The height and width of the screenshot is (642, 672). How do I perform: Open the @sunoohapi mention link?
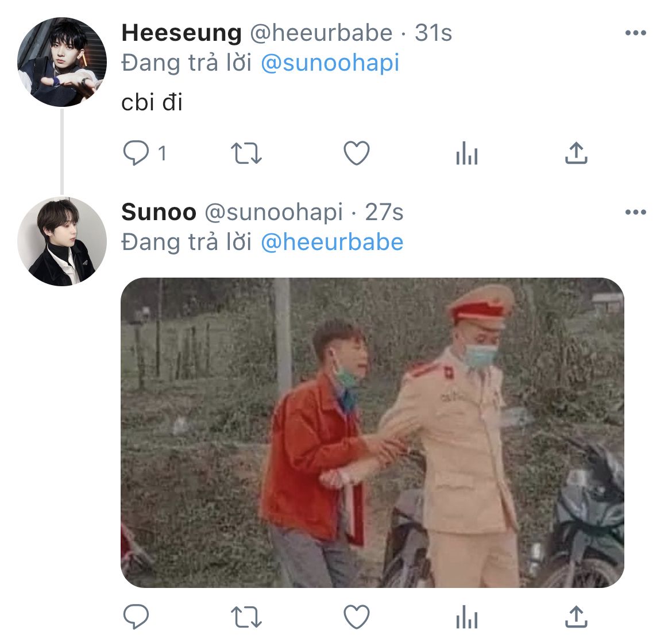[x=330, y=63]
